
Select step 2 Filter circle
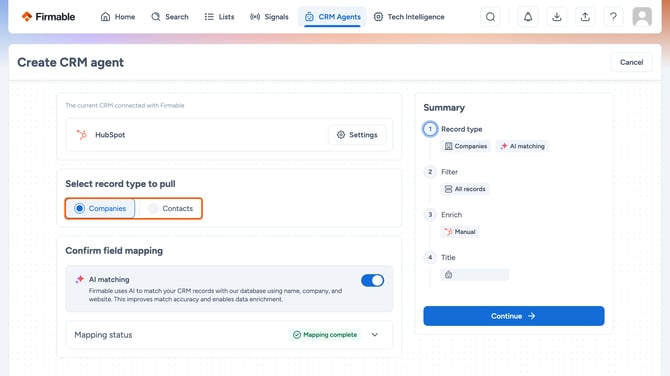coord(430,172)
